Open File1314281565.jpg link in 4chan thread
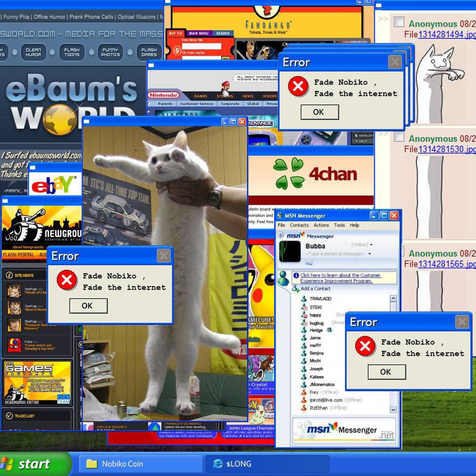The width and height of the screenshot is (476, 476). 447,264
